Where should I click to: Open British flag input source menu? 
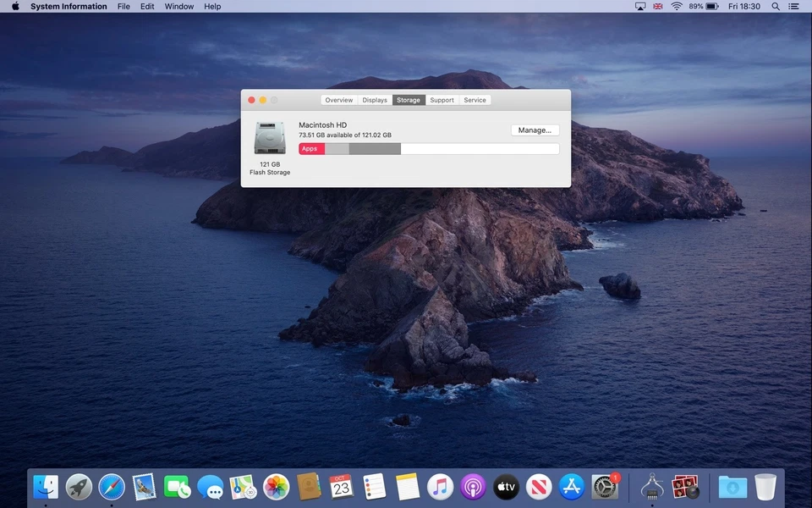tap(658, 6)
